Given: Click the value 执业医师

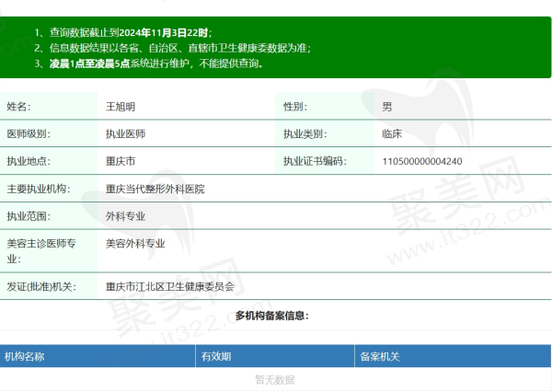Looking at the screenshot, I should click(125, 133).
